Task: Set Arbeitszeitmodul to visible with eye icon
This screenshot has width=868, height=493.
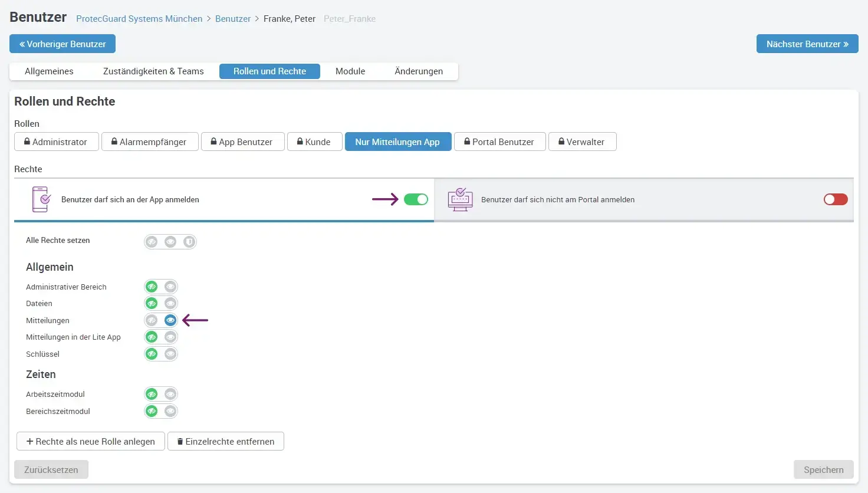Action: [x=170, y=395]
